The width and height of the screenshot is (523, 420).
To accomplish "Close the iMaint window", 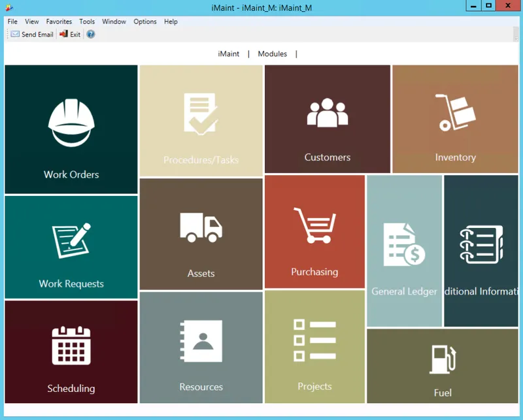I will pyautogui.click(x=508, y=6).
